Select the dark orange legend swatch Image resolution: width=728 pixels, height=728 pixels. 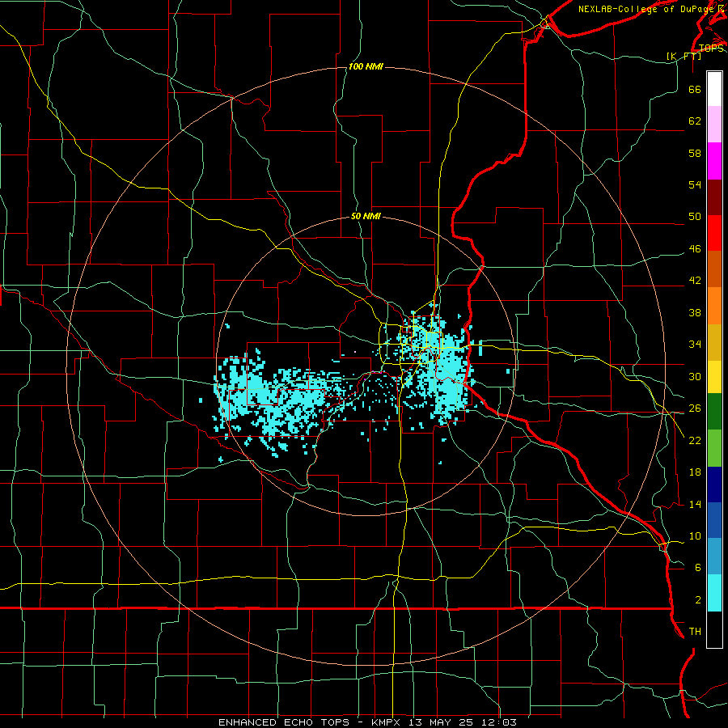[714, 269]
